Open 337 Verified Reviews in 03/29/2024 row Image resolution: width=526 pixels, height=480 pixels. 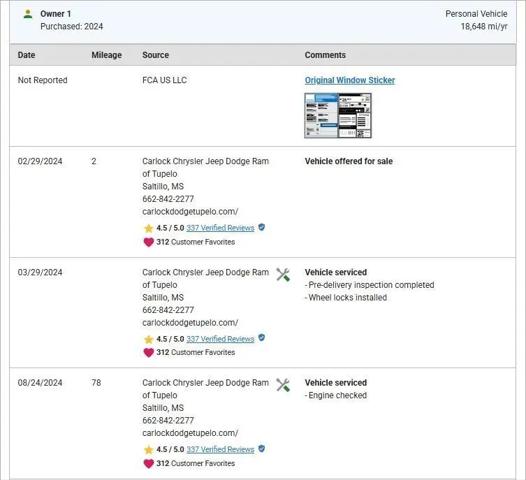pyautogui.click(x=220, y=339)
